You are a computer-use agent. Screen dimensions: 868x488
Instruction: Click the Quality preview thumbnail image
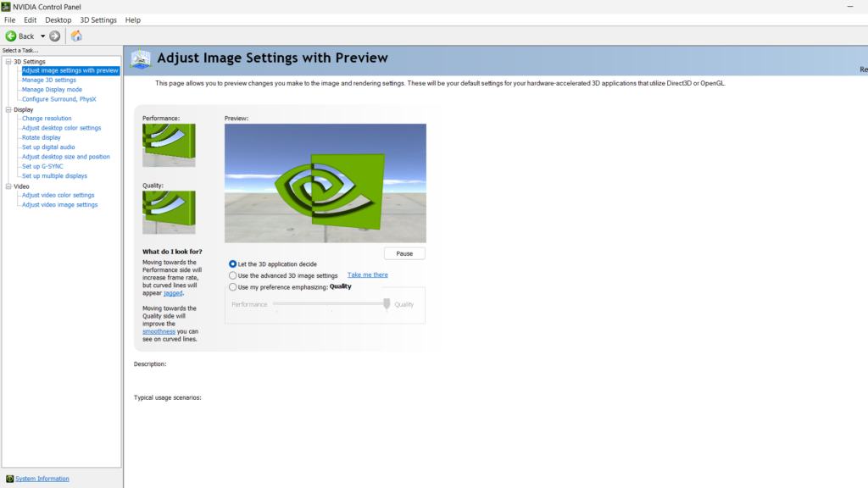coord(168,212)
